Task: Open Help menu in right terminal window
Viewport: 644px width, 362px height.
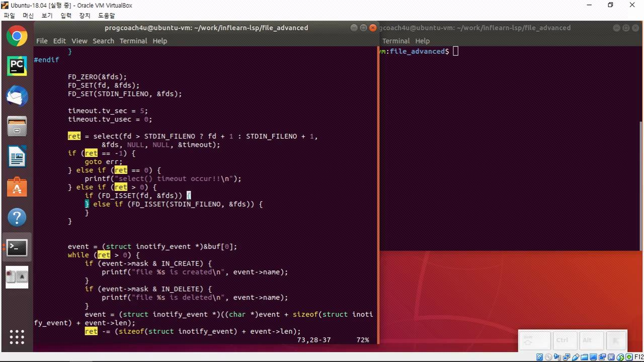Action: pos(422,41)
